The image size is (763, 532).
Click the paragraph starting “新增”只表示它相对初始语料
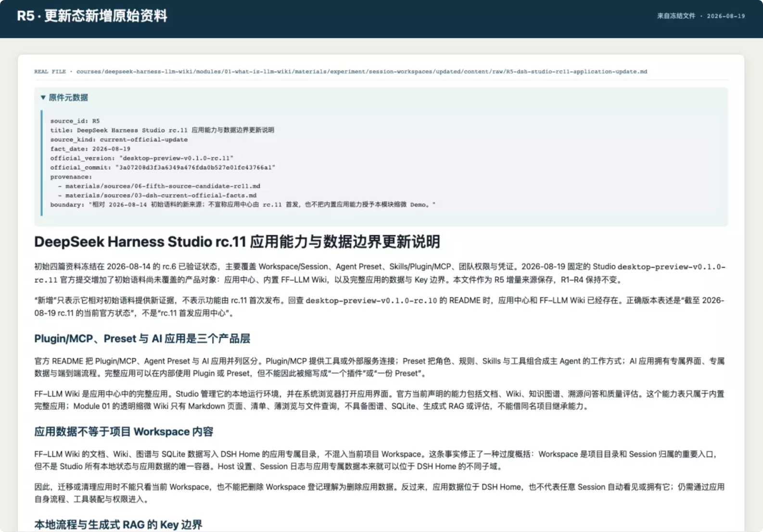pos(379,307)
